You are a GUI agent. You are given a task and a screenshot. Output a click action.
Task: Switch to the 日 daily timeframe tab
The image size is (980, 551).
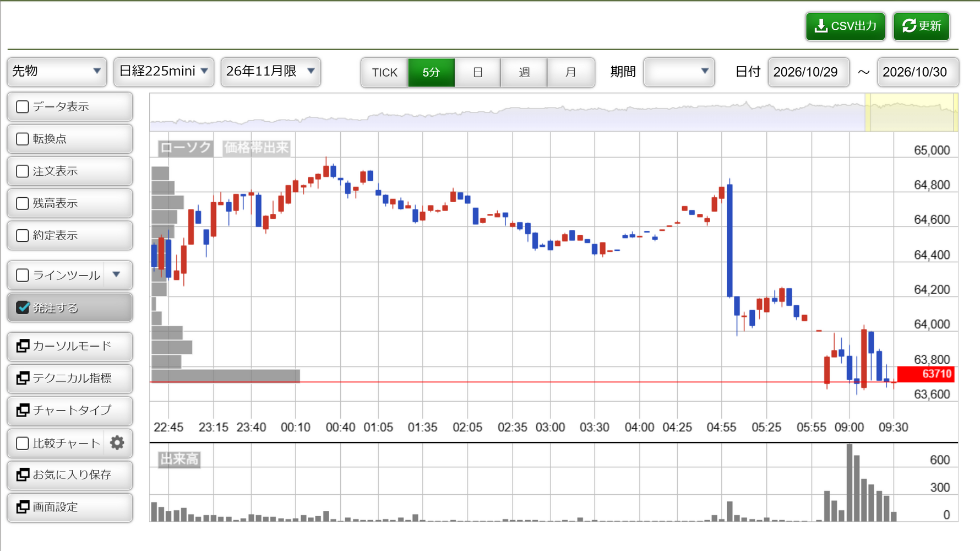point(478,73)
